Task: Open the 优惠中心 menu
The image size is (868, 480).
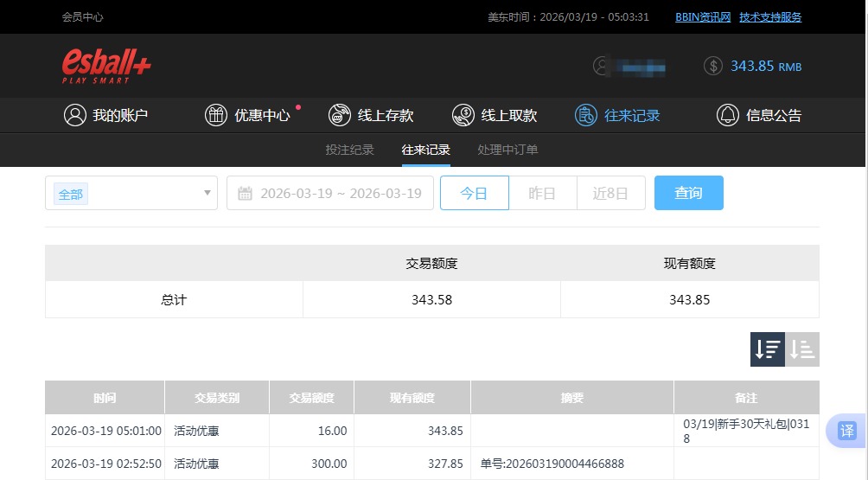Action: 247,115
